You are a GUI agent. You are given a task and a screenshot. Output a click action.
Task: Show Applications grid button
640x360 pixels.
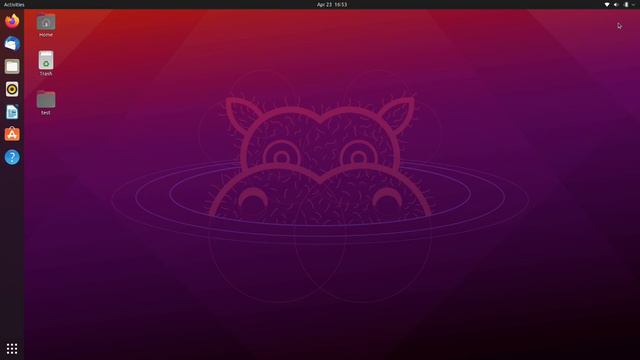tap(12, 349)
